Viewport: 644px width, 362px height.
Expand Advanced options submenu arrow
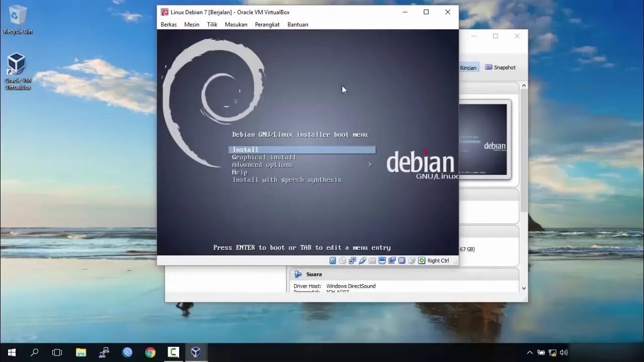tap(370, 165)
